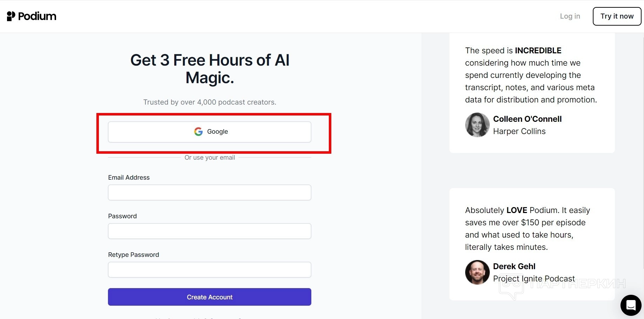
Task: Select the Colleen O'Connell name text
Action: click(527, 119)
